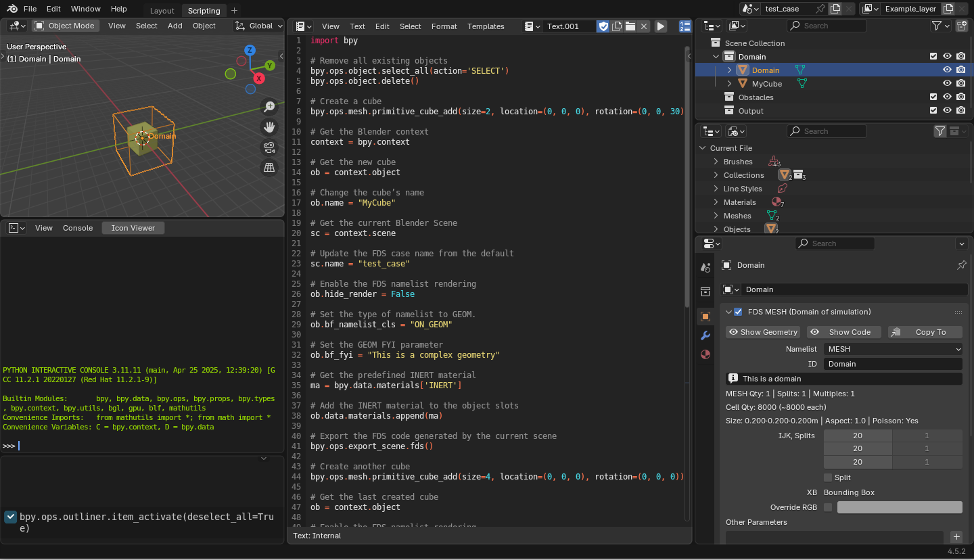Viewport: 974px width, 560px height.
Task: Expand the Brushes entry in Current File
Action: 716,162
